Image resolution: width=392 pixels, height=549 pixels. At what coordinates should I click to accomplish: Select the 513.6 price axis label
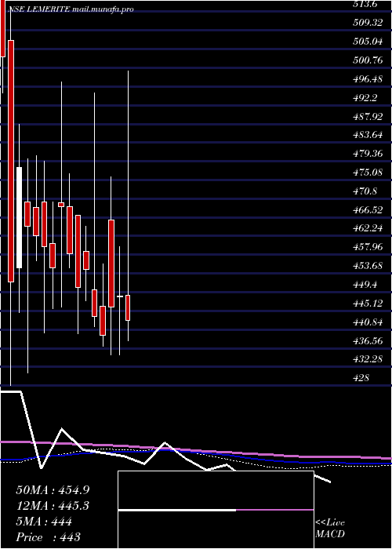[x=365, y=4]
